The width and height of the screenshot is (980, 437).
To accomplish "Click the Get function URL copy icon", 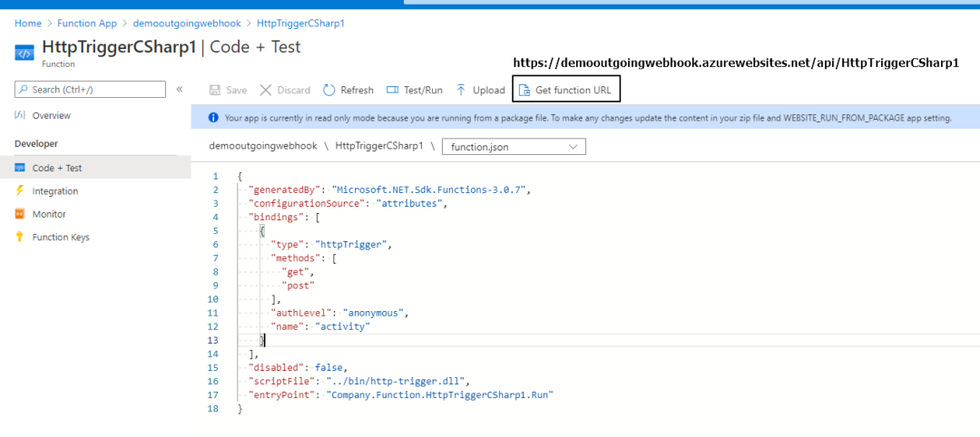I will coord(524,91).
